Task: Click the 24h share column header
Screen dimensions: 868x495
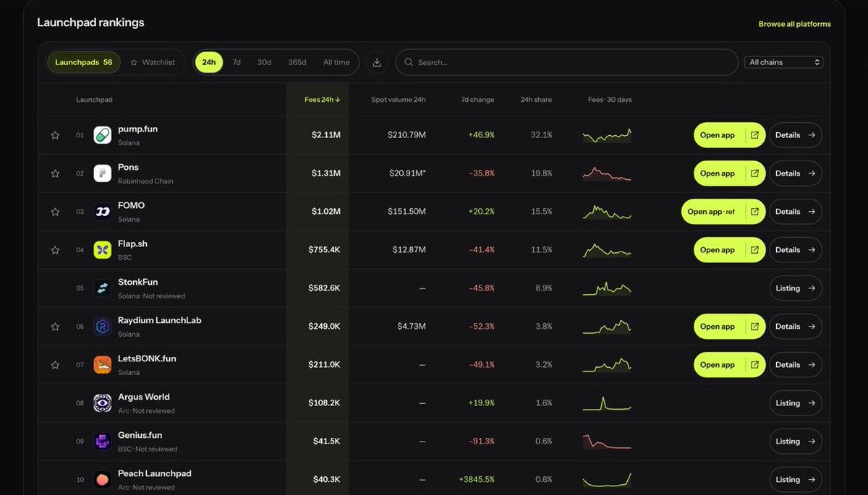Action: pyautogui.click(x=536, y=100)
